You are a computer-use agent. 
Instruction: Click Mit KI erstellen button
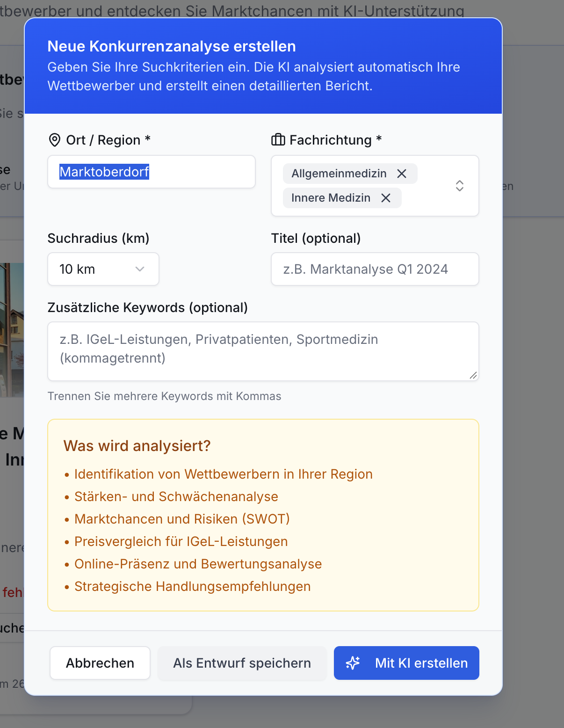[x=406, y=663]
